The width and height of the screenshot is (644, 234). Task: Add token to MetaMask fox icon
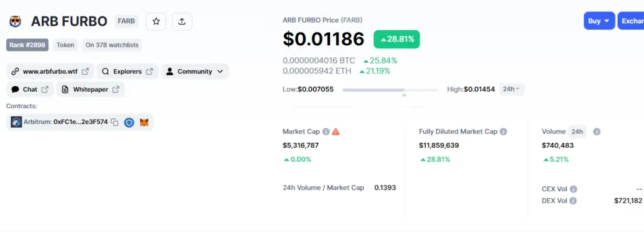pyautogui.click(x=144, y=122)
